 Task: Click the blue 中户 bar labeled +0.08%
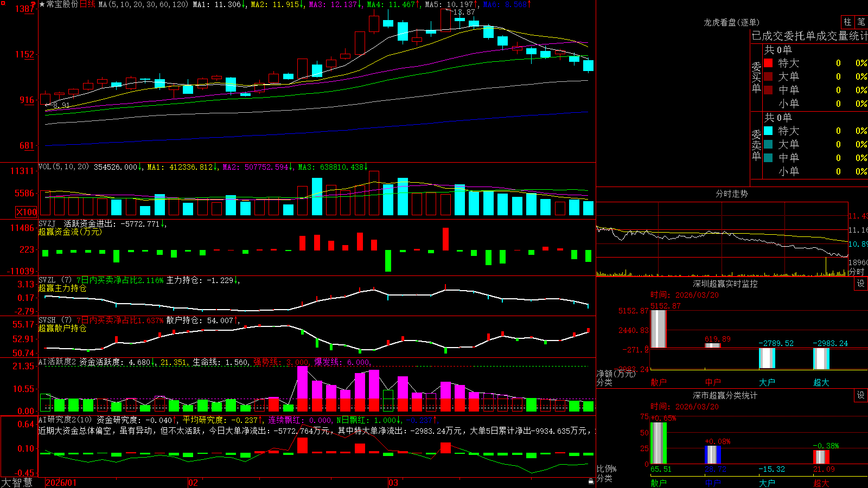tap(712, 454)
